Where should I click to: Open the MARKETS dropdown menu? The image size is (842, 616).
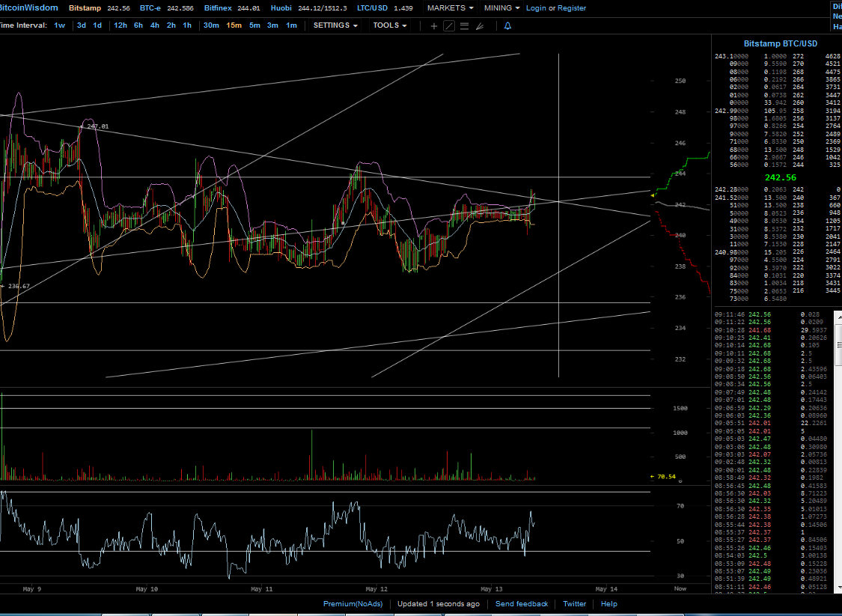point(450,8)
